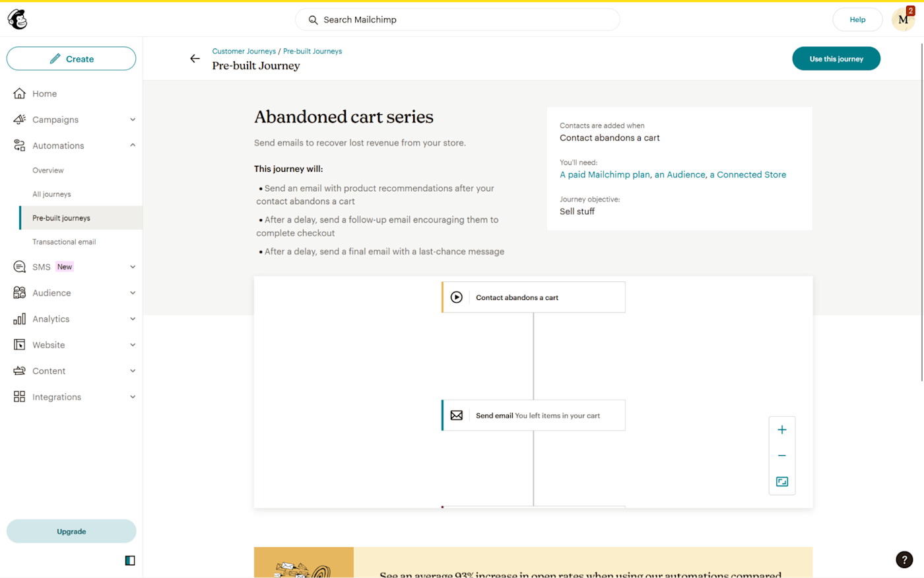Click the Help button
This screenshot has height=578, width=924.
[857, 20]
